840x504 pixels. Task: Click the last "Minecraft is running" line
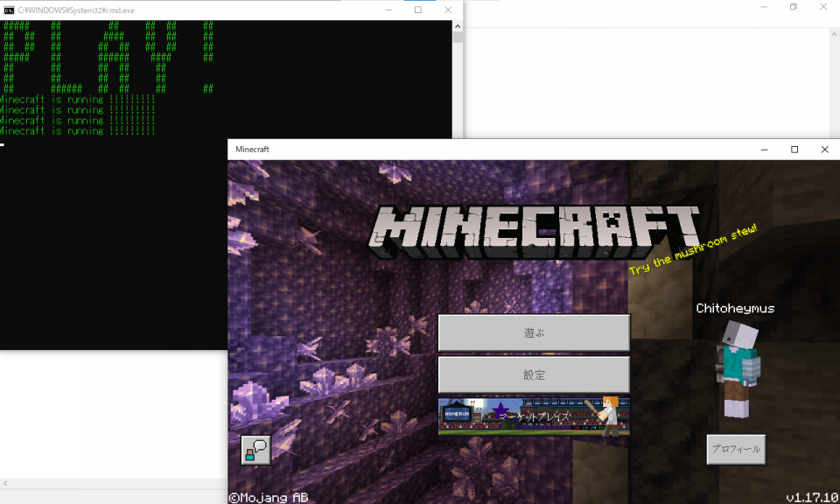(77, 130)
